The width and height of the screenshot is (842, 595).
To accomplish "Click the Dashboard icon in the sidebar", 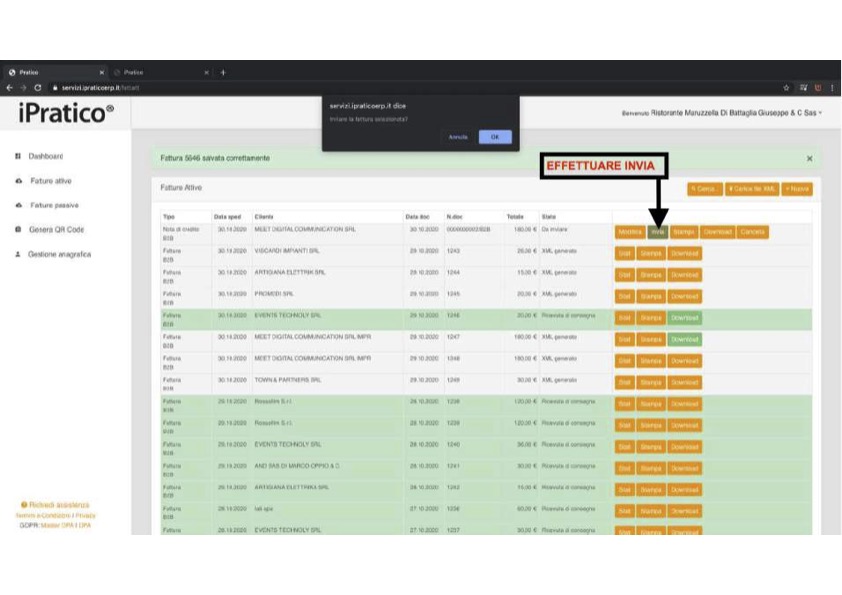I will click(18, 157).
